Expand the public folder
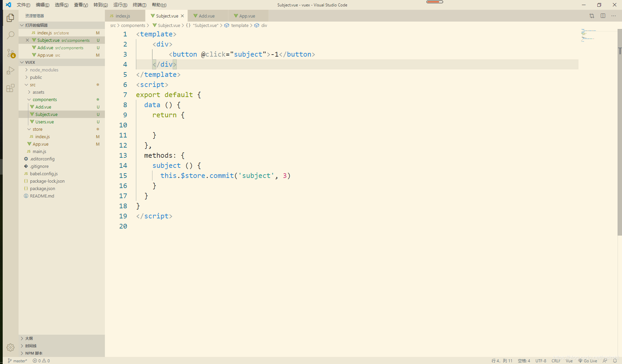 (61, 77)
